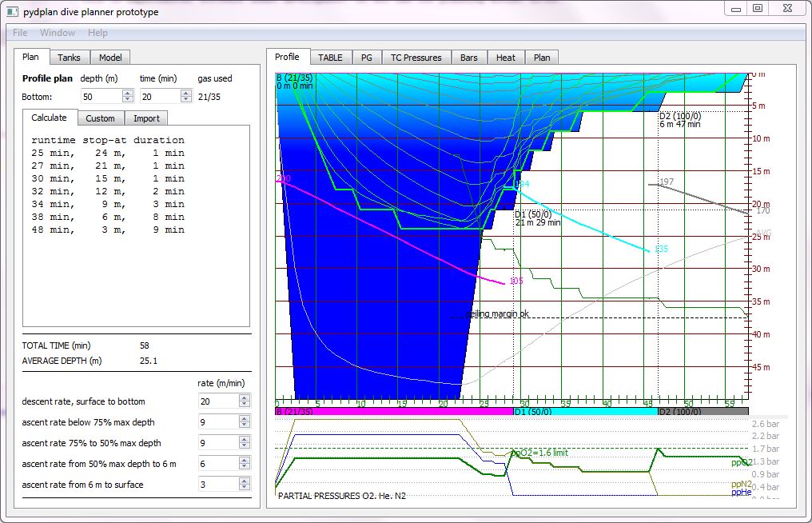Screen dimensions: 812x523
Task: Click the descent rate input field
Action: point(218,401)
